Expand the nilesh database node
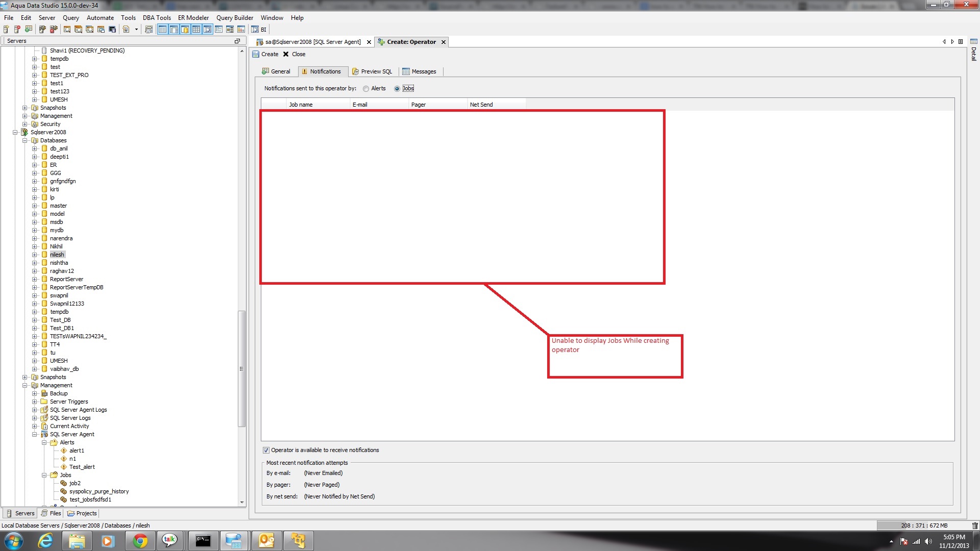The height and width of the screenshot is (551, 980). (34, 255)
